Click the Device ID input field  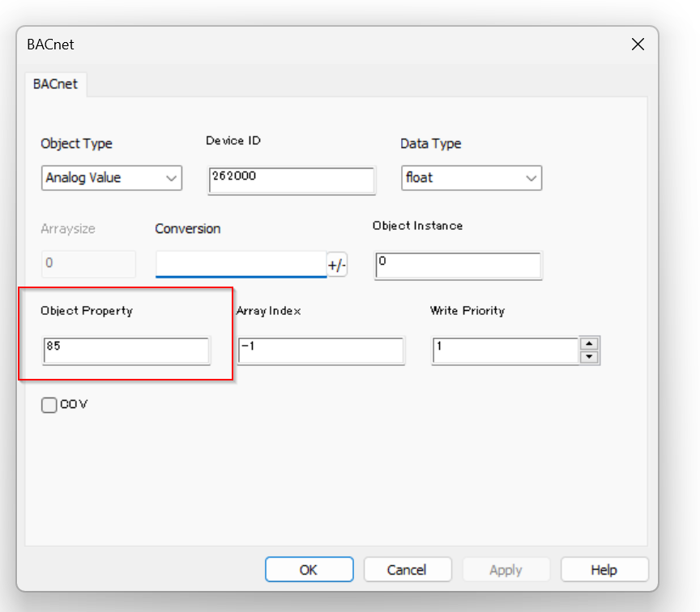[292, 181]
